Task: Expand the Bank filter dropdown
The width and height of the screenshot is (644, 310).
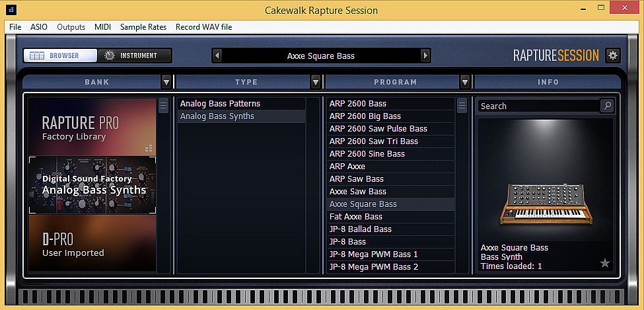Action: pyautogui.click(x=166, y=82)
